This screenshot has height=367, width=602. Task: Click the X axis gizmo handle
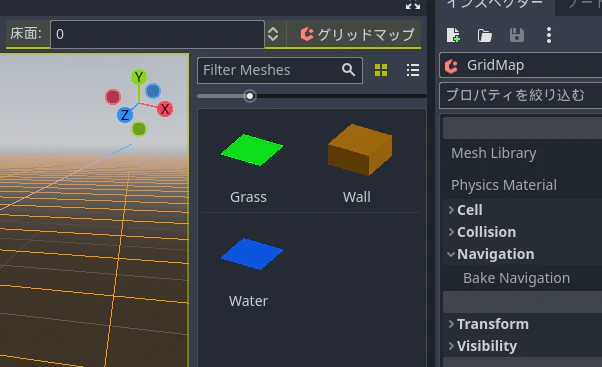[x=165, y=109]
